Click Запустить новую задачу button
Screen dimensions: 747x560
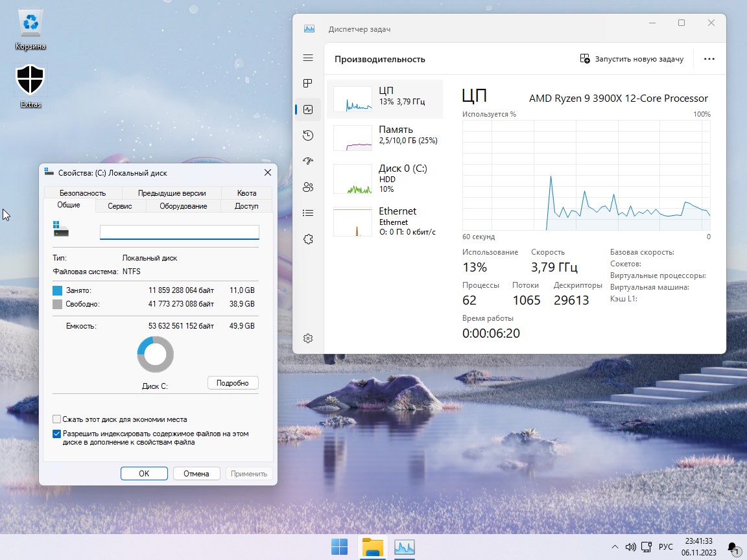[x=632, y=59]
